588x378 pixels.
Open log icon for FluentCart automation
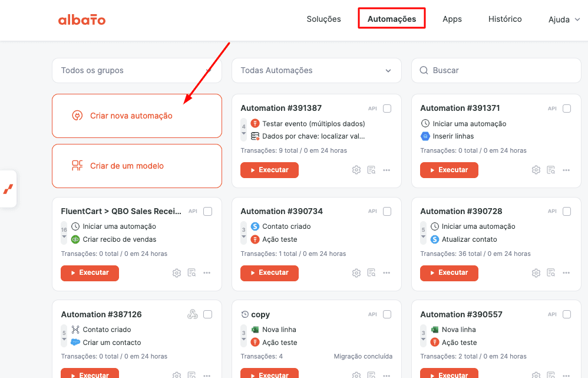point(191,273)
